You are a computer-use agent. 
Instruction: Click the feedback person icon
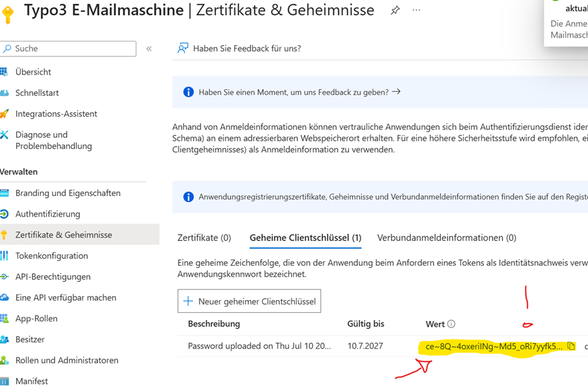[x=183, y=48]
